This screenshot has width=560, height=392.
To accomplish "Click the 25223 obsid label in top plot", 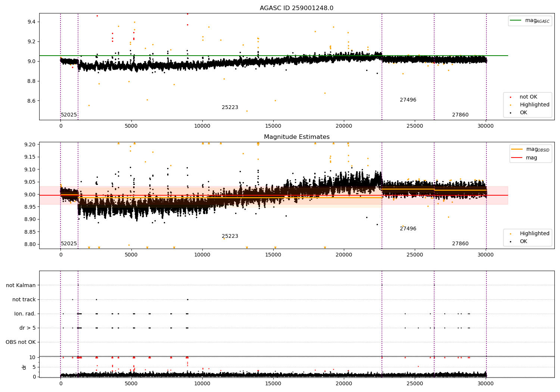I will 230,108.
